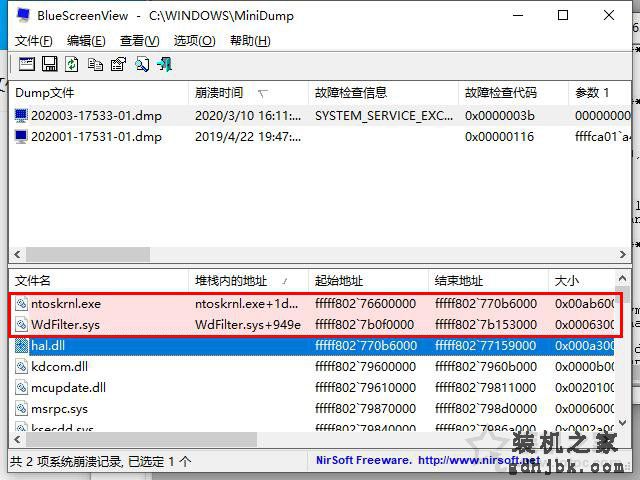Open the 查看(V) menu
The width and height of the screenshot is (640, 480).
click(140, 41)
